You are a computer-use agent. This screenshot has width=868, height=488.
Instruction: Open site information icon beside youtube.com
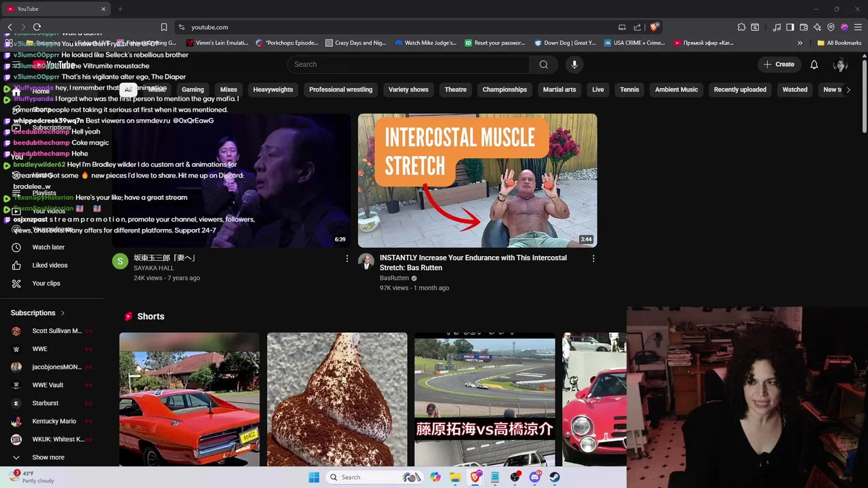click(x=181, y=27)
